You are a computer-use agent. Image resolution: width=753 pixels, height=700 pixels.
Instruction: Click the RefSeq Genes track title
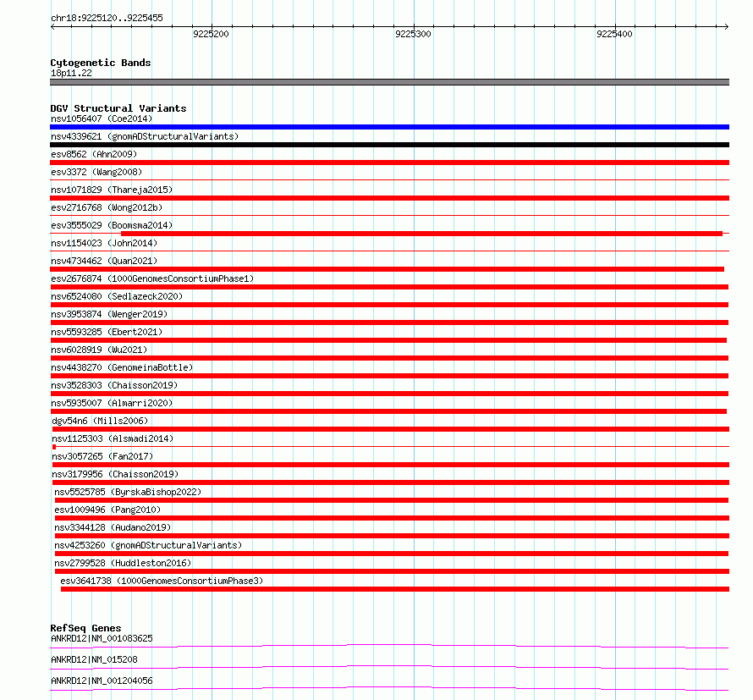tap(85, 628)
